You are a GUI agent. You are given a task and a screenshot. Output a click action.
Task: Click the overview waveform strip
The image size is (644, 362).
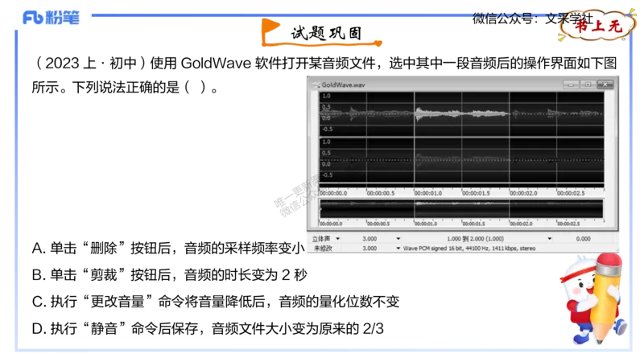coord(460,208)
